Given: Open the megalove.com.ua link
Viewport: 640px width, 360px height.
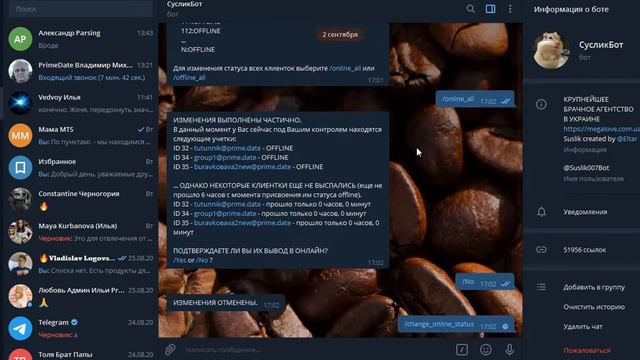Looking at the screenshot, I should point(601,129).
